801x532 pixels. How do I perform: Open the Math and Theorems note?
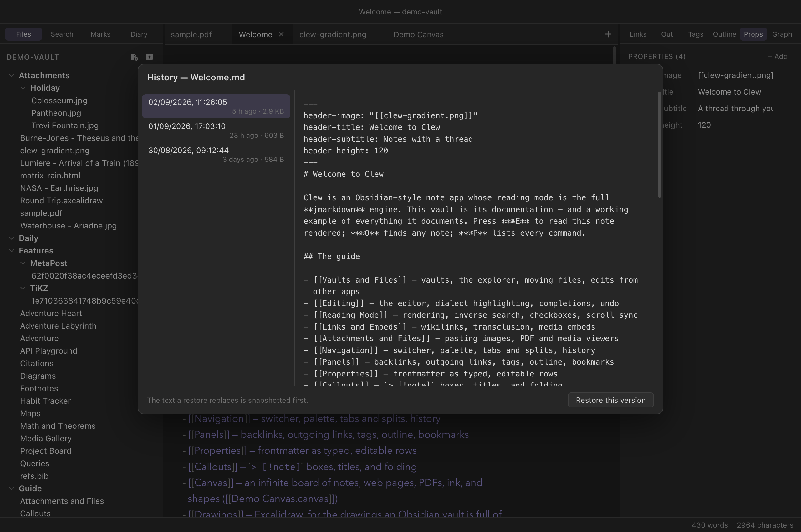[x=58, y=427]
